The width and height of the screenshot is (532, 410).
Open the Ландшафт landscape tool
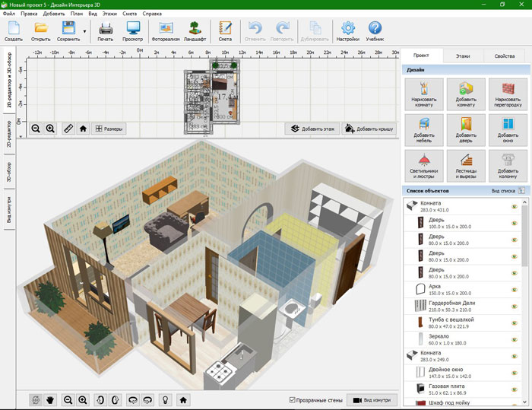[195, 31]
